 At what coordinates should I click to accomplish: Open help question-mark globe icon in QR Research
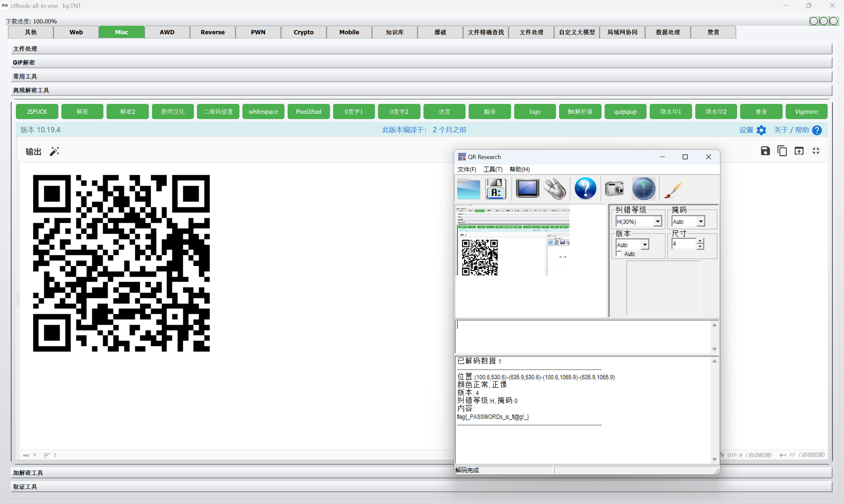[585, 189]
